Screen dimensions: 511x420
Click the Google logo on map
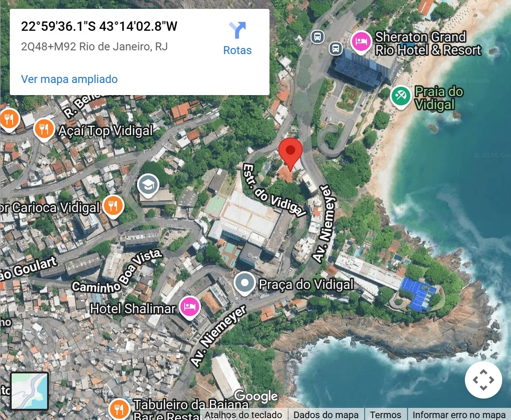[x=256, y=396]
